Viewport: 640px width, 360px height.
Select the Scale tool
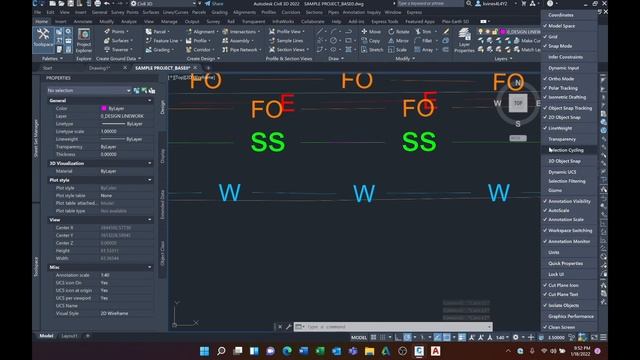tap(398, 49)
